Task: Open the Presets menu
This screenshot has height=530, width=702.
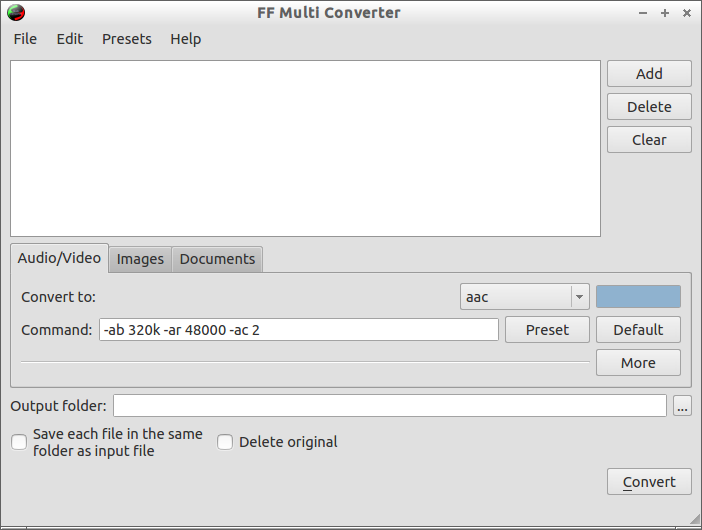Action: [x=127, y=39]
